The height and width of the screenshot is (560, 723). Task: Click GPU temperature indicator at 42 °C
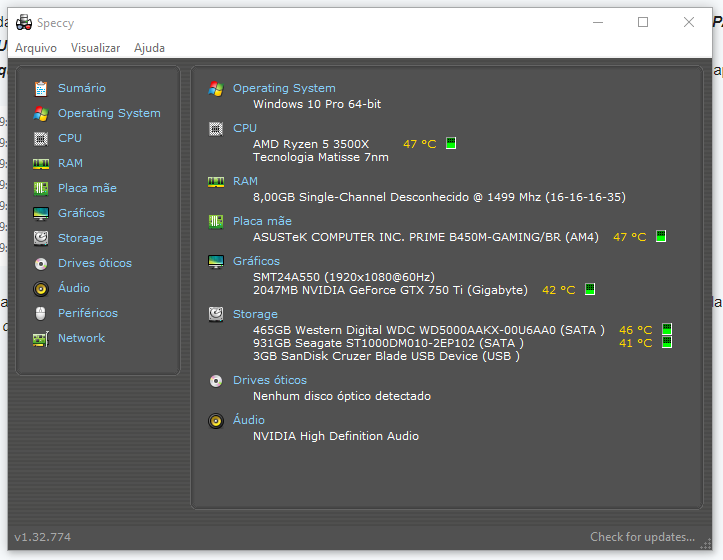(x=590, y=289)
